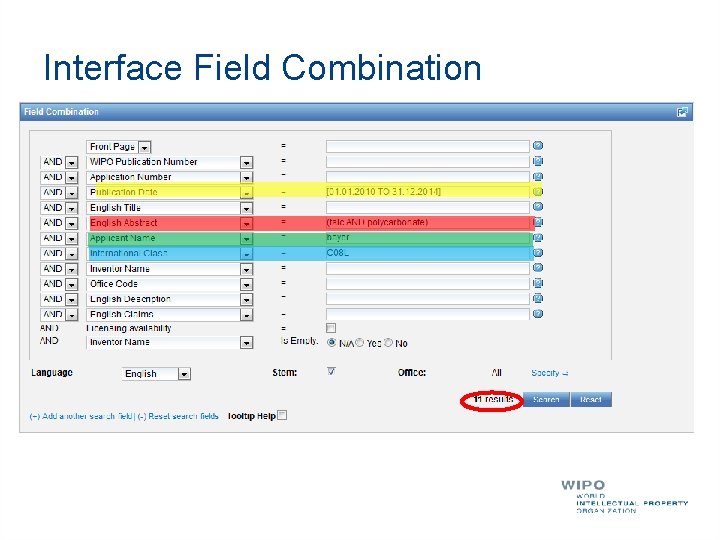
Task: Select the Yes radio for Is Empty
Action: coord(360,343)
